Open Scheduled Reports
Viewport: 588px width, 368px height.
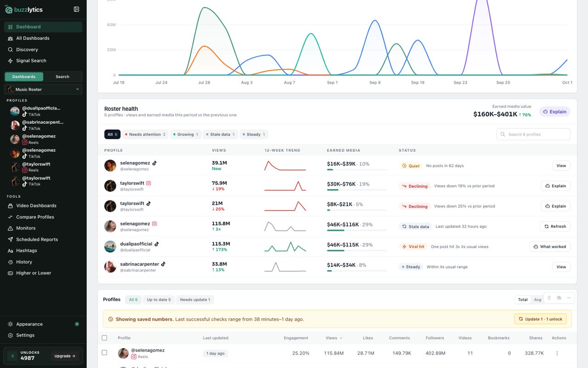coord(43,240)
